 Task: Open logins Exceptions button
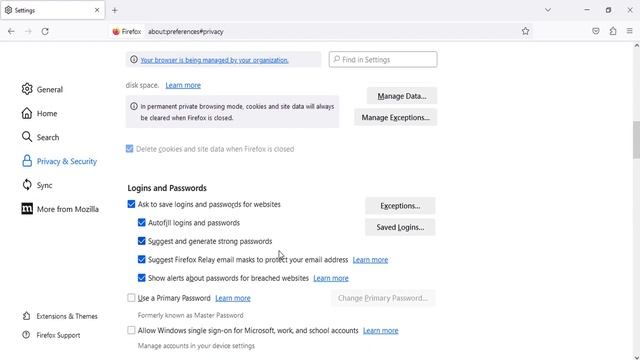coord(400,206)
